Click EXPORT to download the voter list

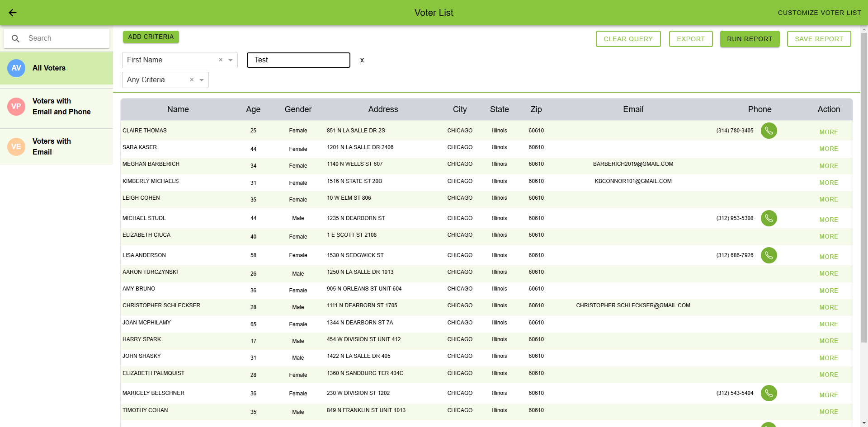tap(691, 39)
